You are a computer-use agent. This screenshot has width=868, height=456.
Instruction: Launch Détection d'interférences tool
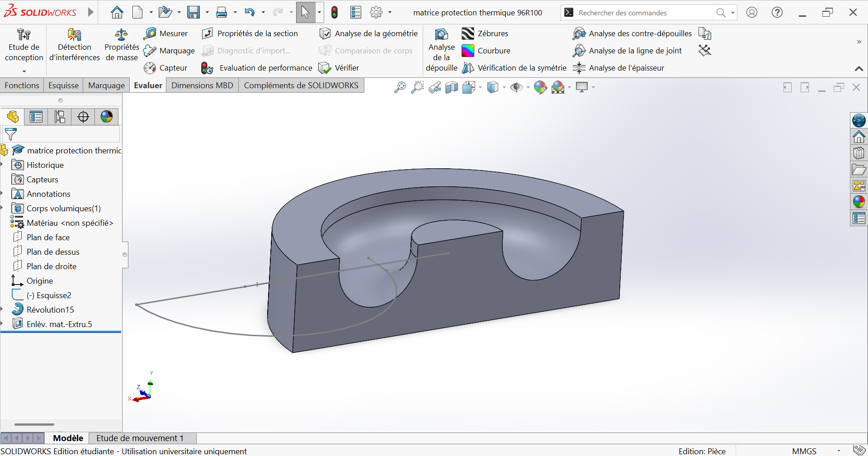coord(74,35)
